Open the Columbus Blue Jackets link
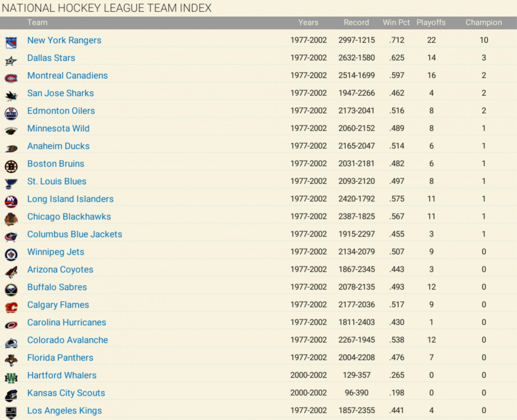This screenshot has width=517, height=420. pos(75,234)
